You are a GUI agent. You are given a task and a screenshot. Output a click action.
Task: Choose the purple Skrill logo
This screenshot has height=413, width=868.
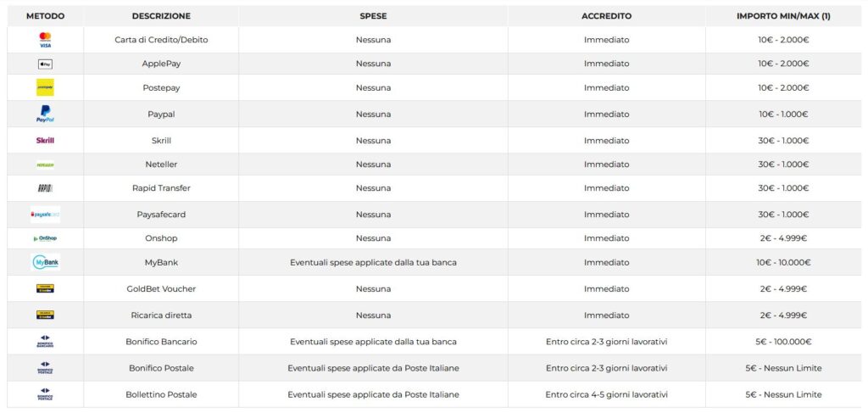(x=45, y=140)
